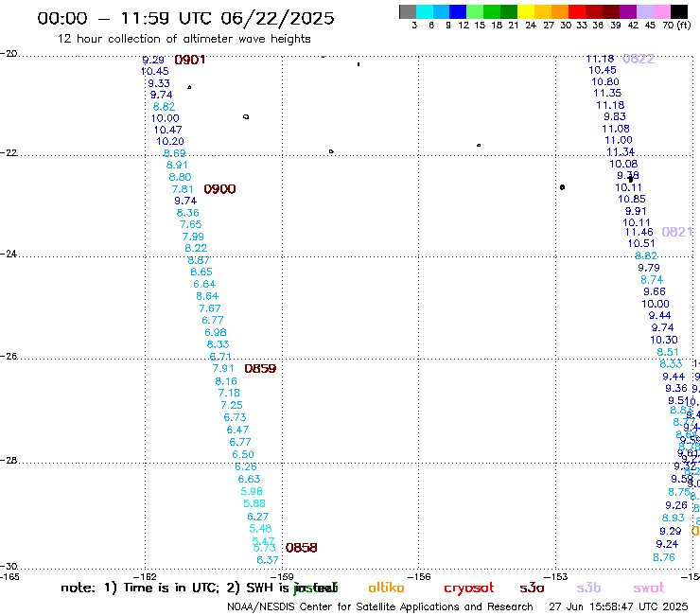Screen dimensions: 700x615
Task: Click the wave height value 7.91
Action: click(223, 368)
